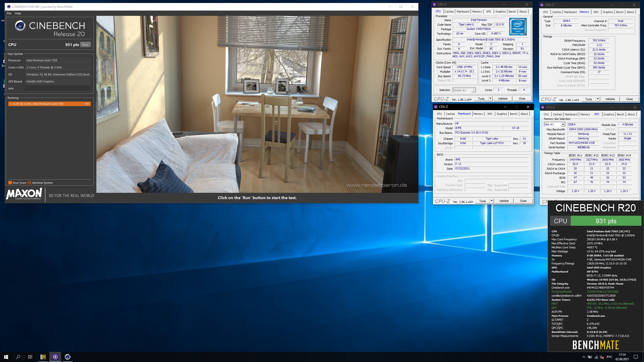Click the Intel Pentium logo in CPU-Z
644x362 pixels.
pyautogui.click(x=518, y=26)
